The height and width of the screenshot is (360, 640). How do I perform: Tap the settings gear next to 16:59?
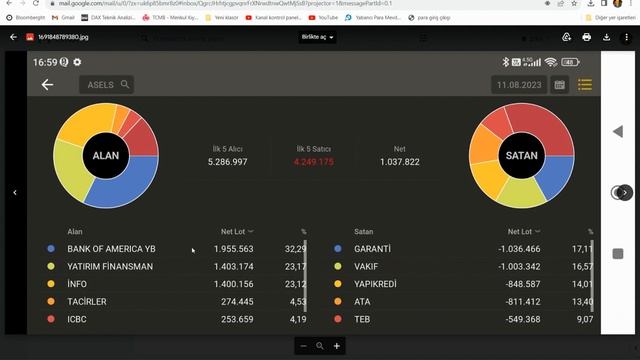(x=77, y=62)
